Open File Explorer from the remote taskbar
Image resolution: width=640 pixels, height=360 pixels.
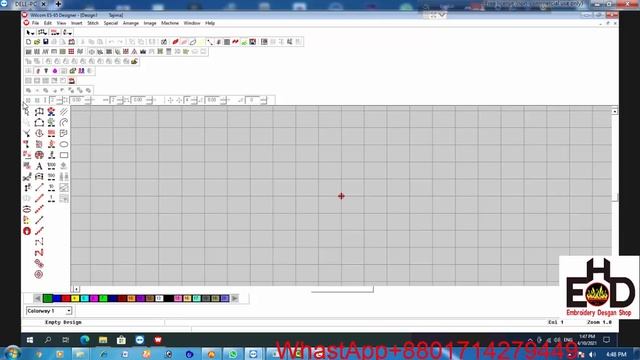tap(103, 340)
